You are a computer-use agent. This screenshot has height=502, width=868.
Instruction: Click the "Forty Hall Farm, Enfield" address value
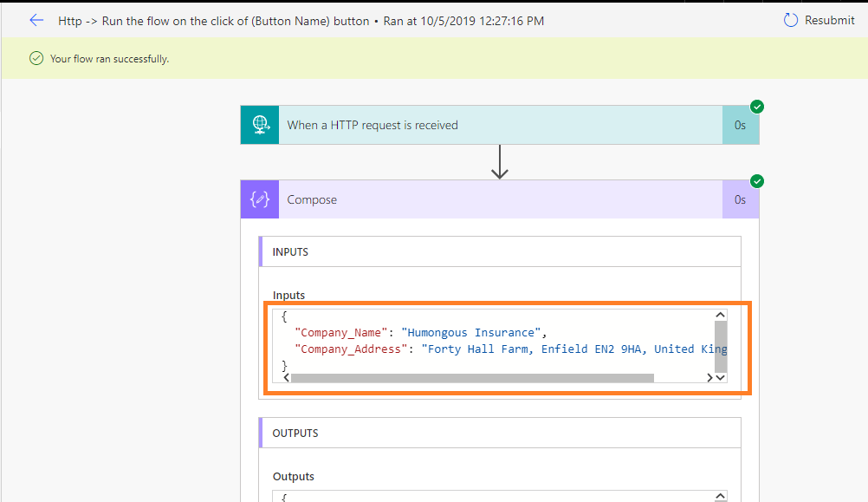coord(574,349)
